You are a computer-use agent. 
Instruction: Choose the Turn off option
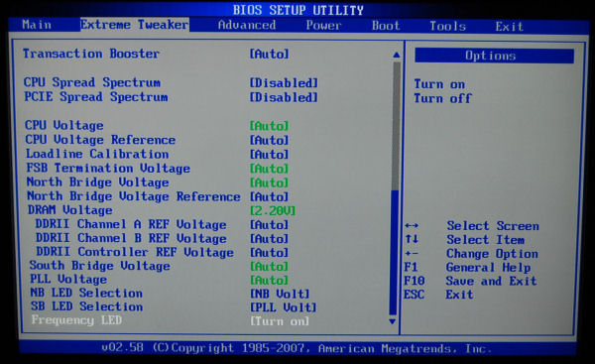[442, 98]
